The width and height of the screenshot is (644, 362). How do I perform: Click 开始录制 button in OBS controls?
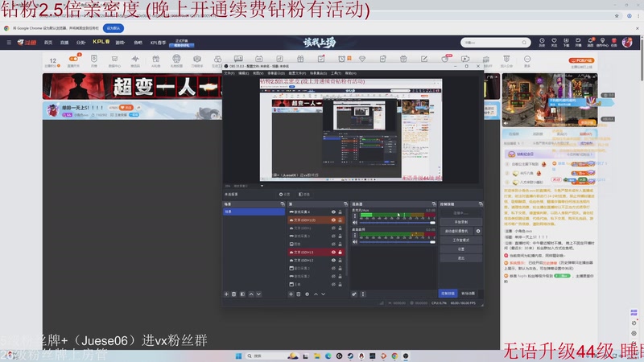[x=460, y=222]
